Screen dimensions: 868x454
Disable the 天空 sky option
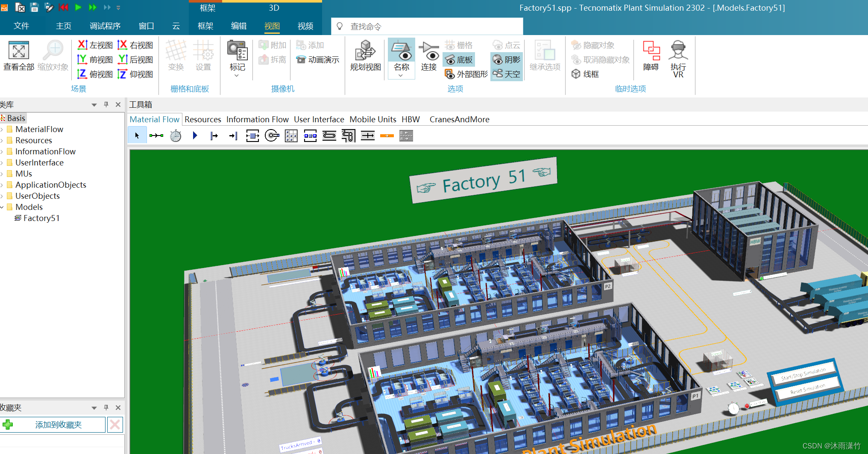(506, 74)
